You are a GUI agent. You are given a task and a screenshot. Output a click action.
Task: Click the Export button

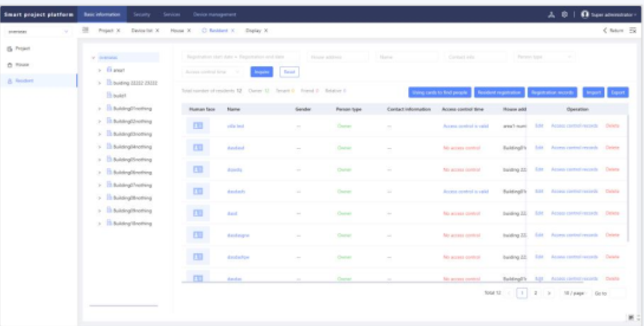pyautogui.click(x=618, y=93)
